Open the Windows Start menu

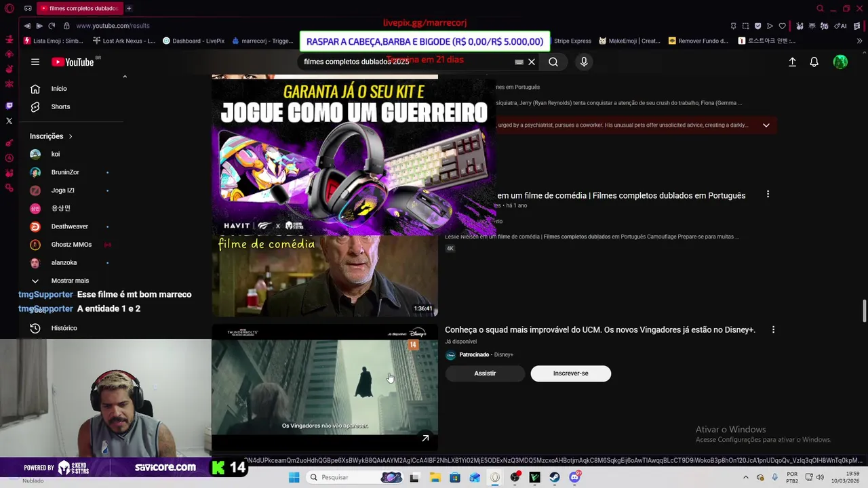(x=294, y=477)
